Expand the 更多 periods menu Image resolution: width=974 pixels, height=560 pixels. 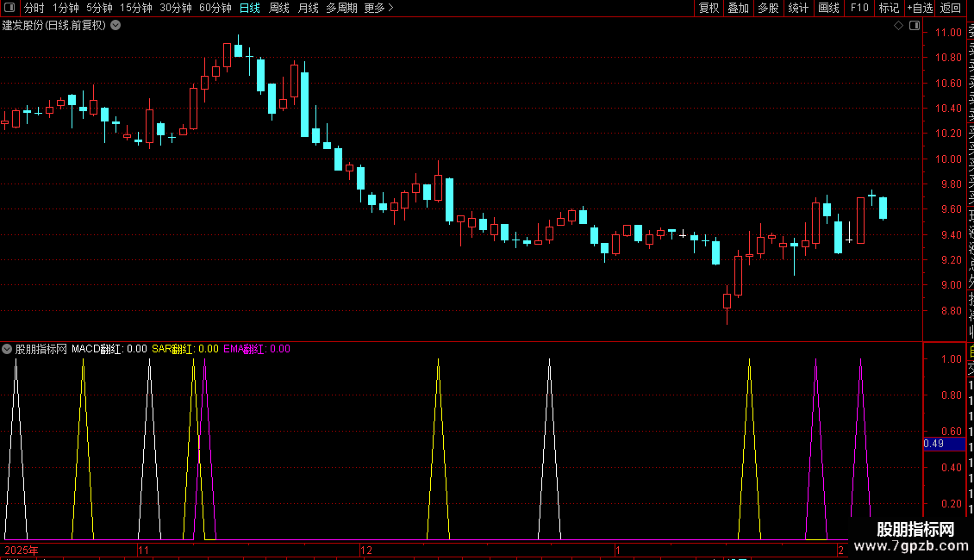click(x=378, y=8)
